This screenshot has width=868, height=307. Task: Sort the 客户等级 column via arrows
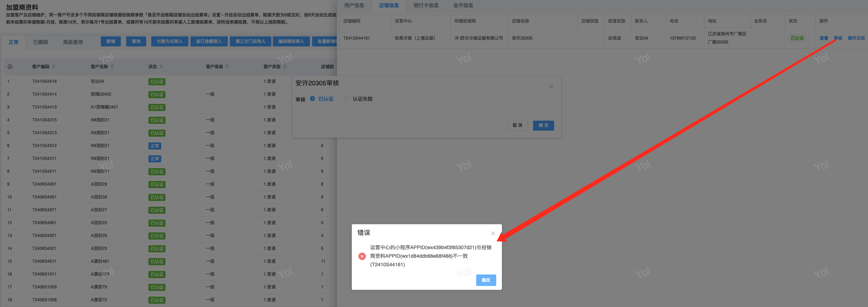coord(227,67)
